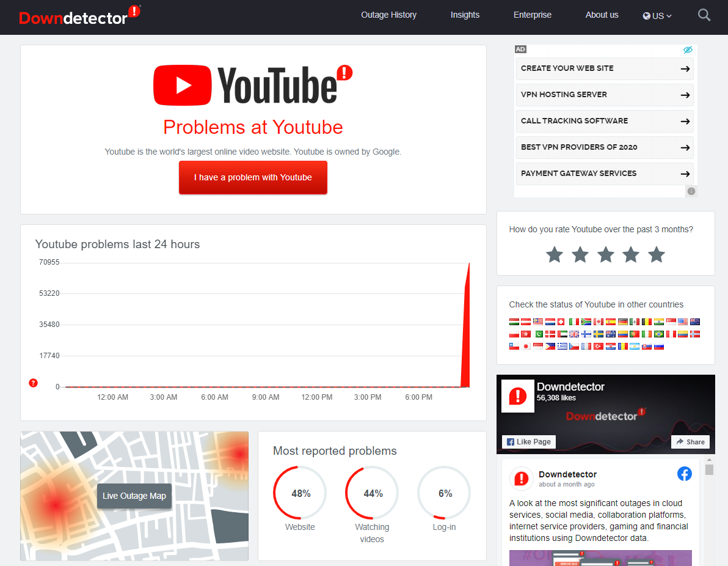Select the Greece flag
Screen dimensions: 728x566
(562, 346)
